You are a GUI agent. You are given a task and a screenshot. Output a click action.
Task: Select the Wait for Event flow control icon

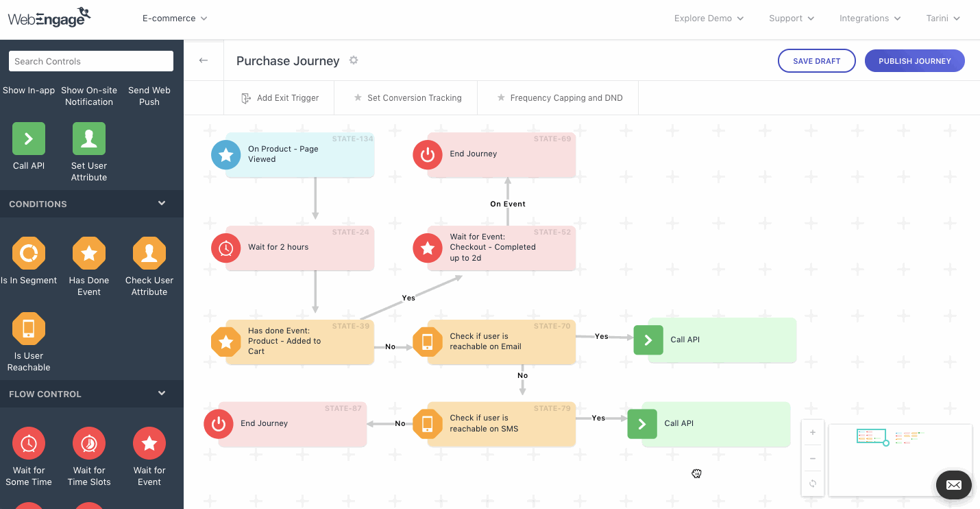(x=149, y=443)
